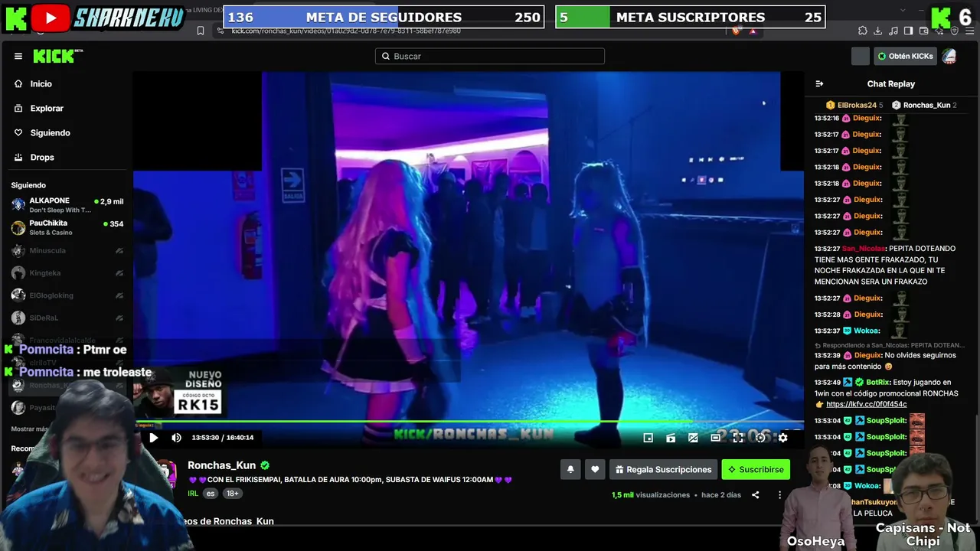Select the 18+ tag
Image resolution: width=980 pixels, height=551 pixels.
click(x=232, y=494)
